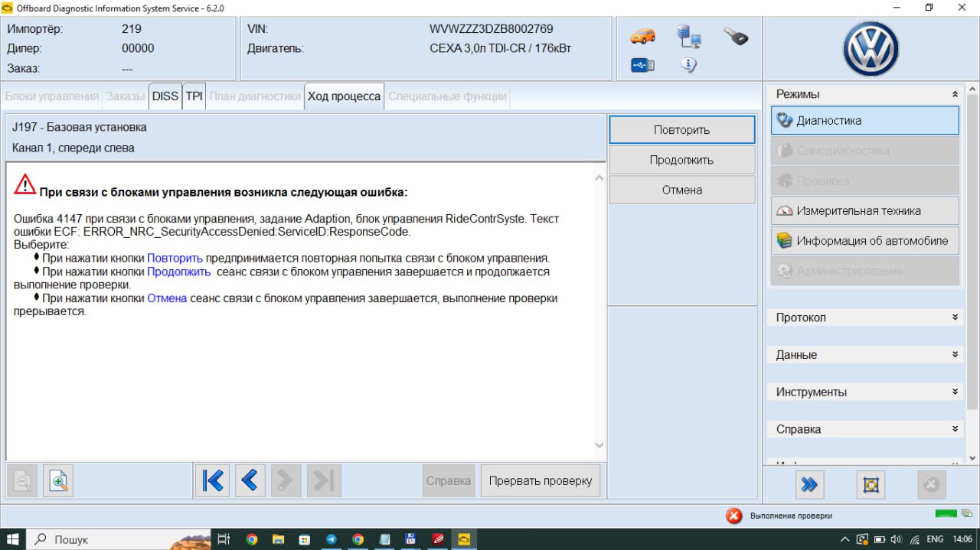The height and width of the screenshot is (550, 980).
Task: Open File Explorer from the taskbar
Action: coord(278,539)
